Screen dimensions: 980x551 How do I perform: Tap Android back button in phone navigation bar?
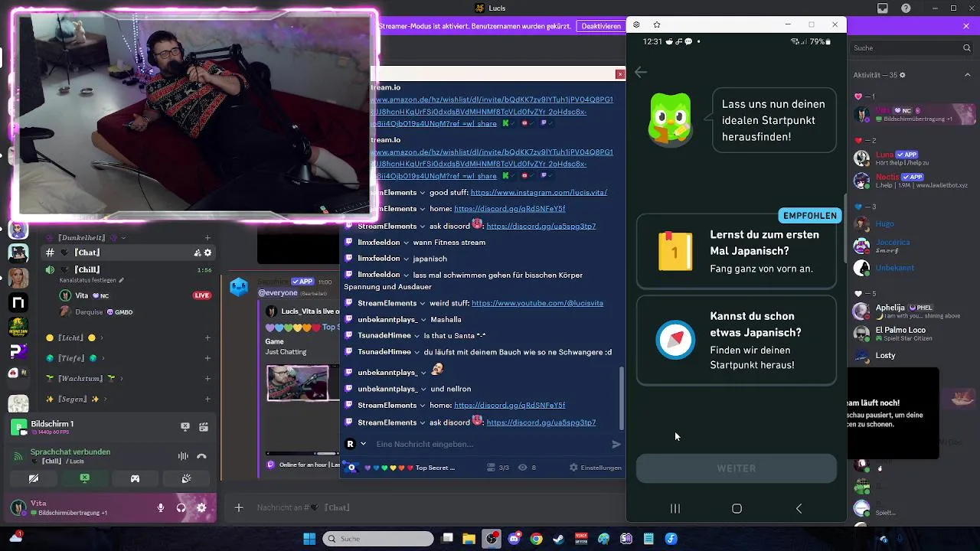coord(799,509)
